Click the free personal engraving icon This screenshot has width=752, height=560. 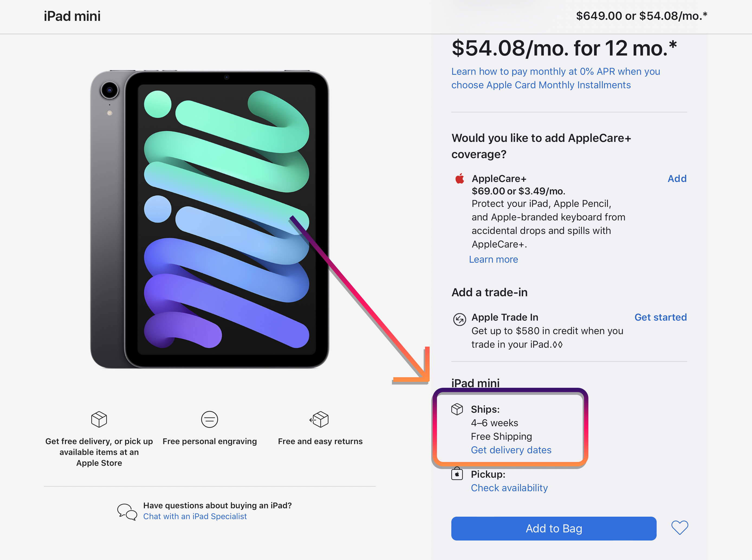coord(209,419)
